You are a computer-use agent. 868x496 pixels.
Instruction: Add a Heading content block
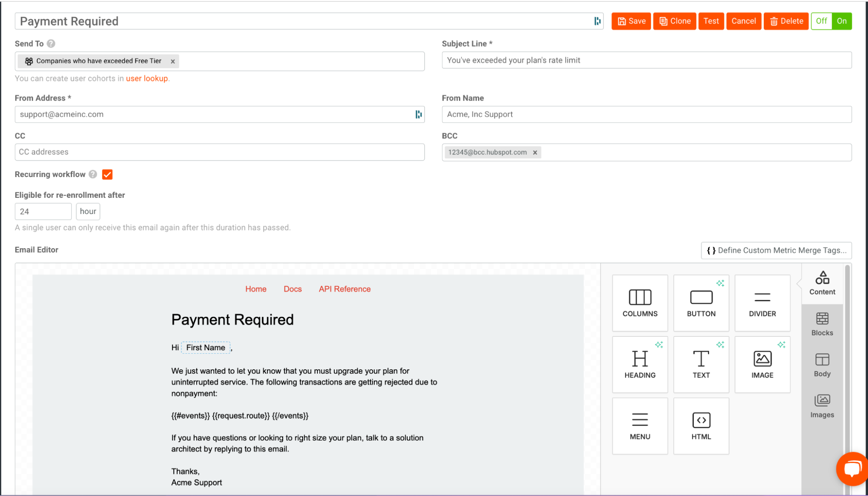[640, 365]
